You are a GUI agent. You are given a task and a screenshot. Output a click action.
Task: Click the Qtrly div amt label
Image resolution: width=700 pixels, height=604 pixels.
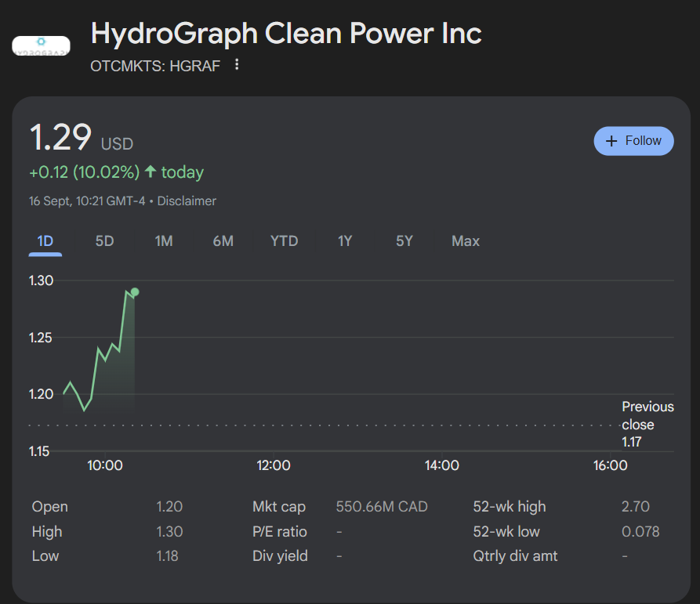(x=515, y=556)
